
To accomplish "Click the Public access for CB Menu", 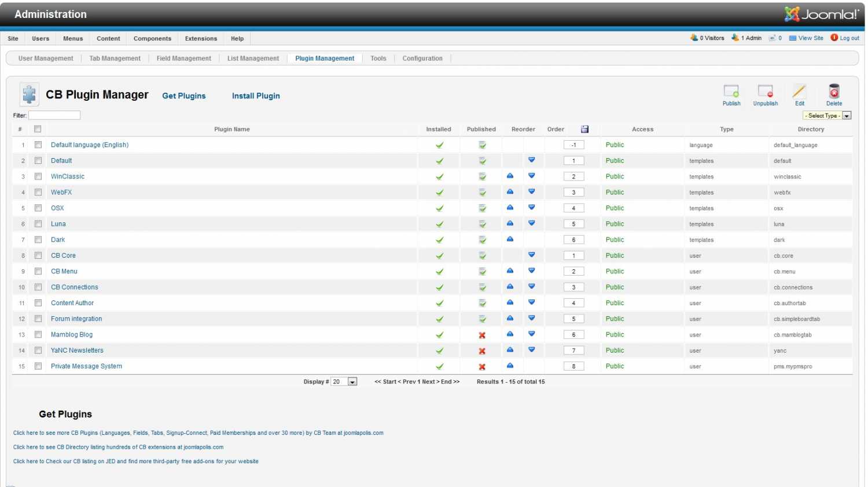I will [615, 271].
